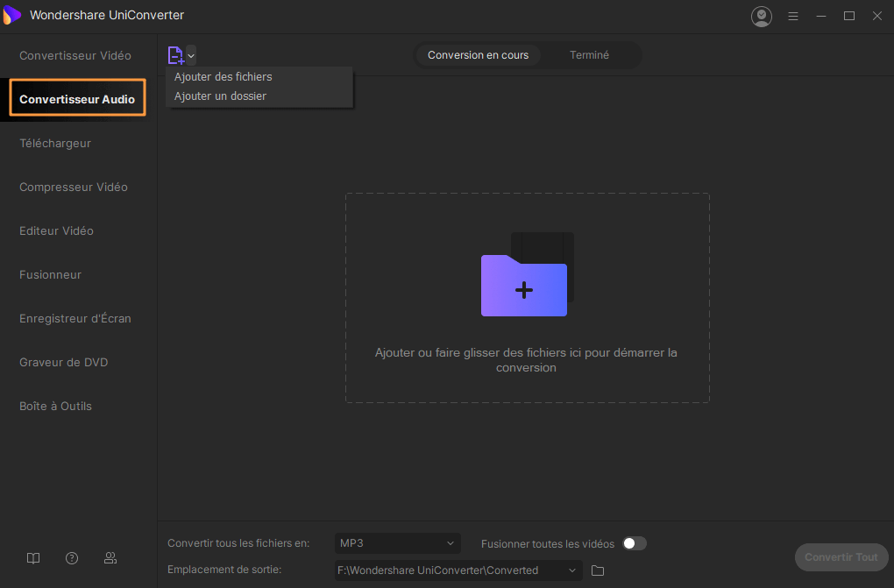
Task: Collapse the add files dropdown arrow
Action: 191,56
